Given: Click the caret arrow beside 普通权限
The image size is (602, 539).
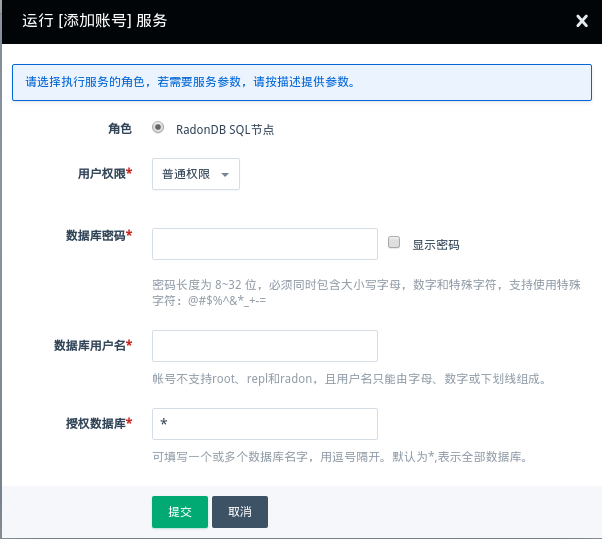Looking at the screenshot, I should (x=225, y=175).
